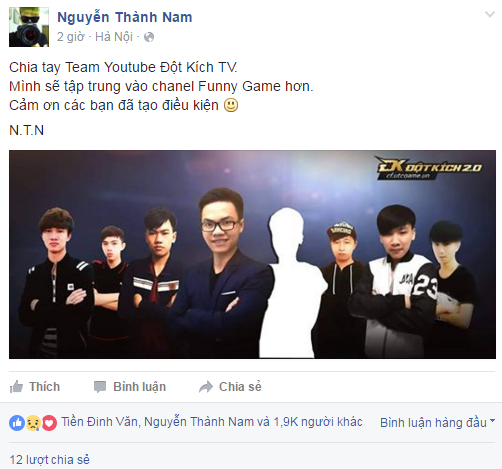Viewport: 502px width, 469px height.
Task: Open 1,9K người khác reactions list
Action: pos(318,422)
